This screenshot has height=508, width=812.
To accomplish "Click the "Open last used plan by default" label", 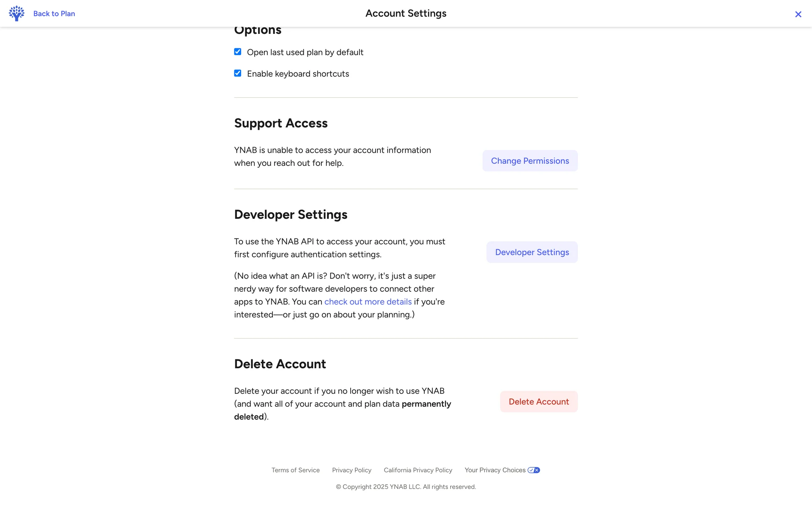I will tap(305, 52).
